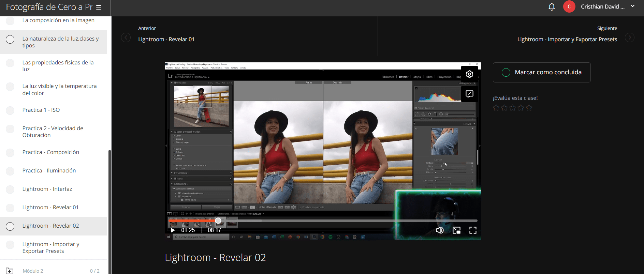
Task: Check the Lightroom - Revelar 02 circle
Action: (10, 226)
